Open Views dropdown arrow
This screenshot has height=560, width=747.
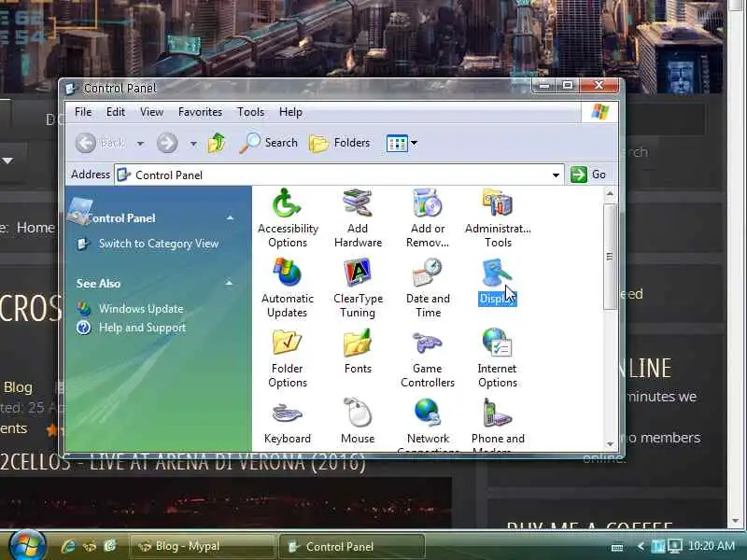pyautogui.click(x=414, y=143)
